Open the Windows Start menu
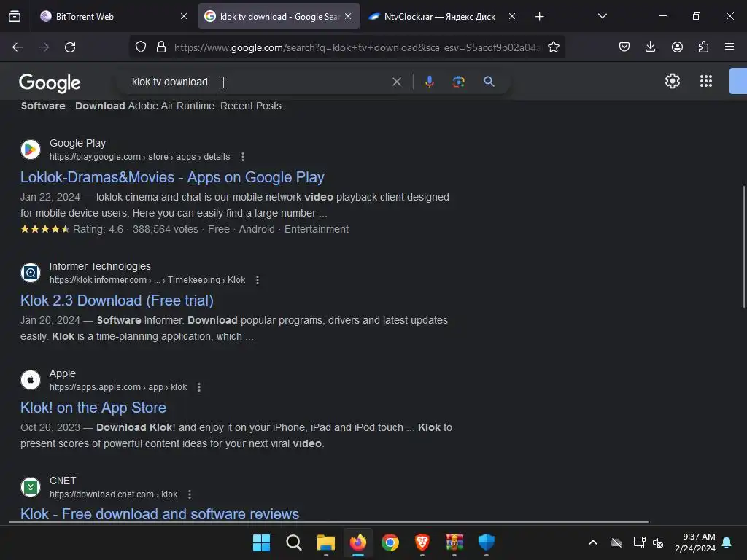Viewport: 747px width, 560px height. point(261,542)
